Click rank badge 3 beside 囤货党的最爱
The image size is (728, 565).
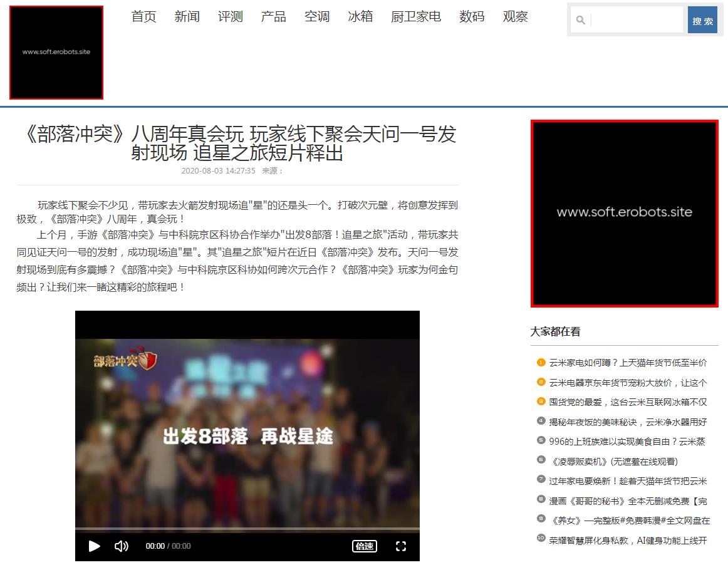pos(541,401)
